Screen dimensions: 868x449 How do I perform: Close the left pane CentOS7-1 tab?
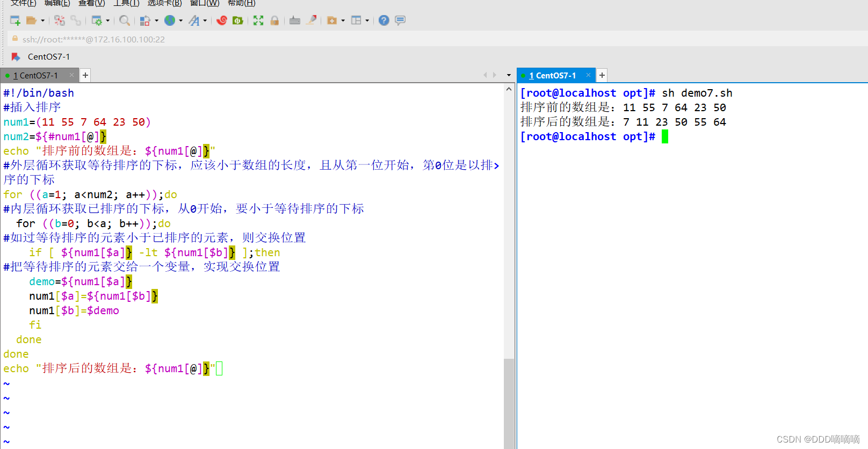[71, 75]
